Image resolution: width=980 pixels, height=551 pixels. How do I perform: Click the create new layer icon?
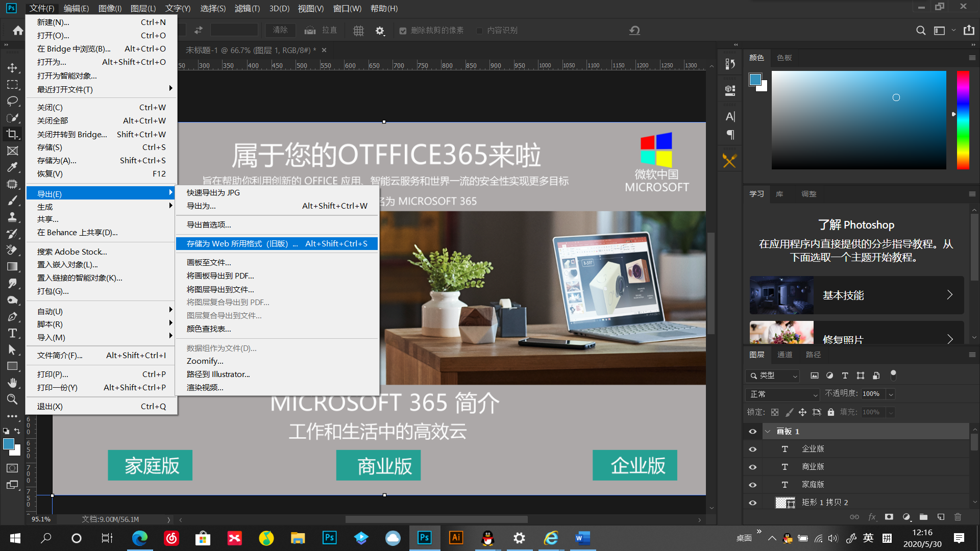click(941, 517)
